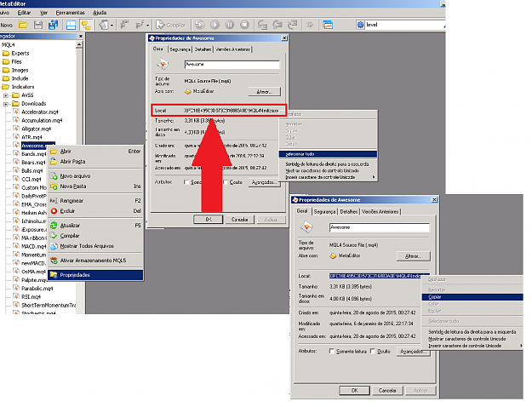Screen dimensions: 532x407
Task: Open the Ajuda menu
Action: 100,13
